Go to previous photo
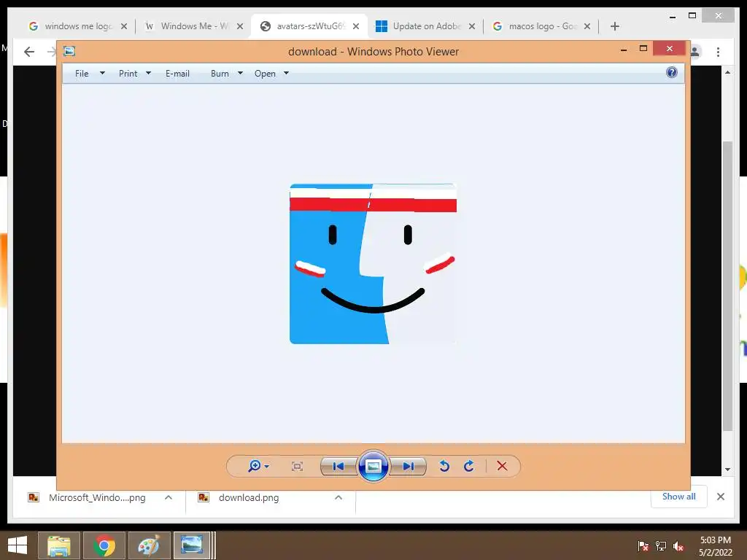This screenshot has width=747, height=560. 338,466
